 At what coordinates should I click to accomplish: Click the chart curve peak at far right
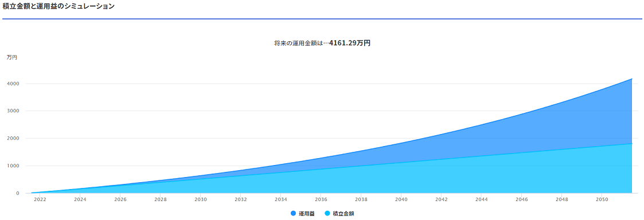tap(631, 79)
